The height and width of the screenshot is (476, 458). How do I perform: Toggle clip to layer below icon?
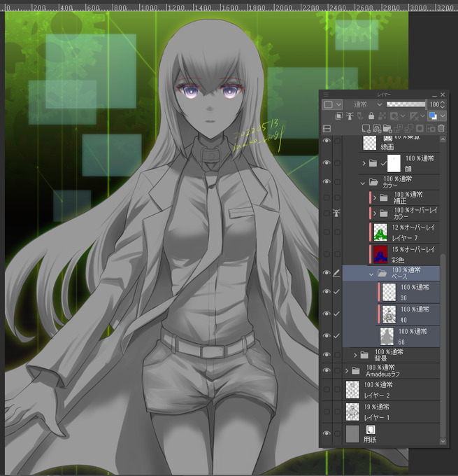[339, 115]
